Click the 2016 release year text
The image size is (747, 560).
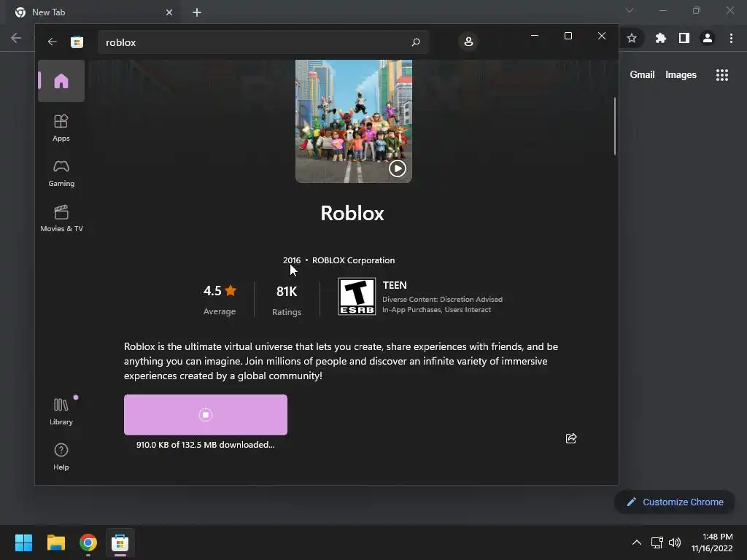point(292,260)
